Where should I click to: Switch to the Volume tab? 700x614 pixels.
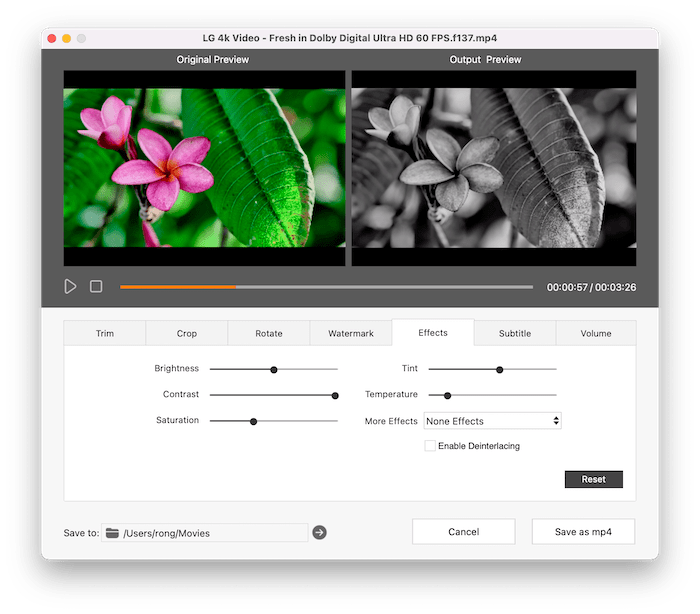(596, 333)
